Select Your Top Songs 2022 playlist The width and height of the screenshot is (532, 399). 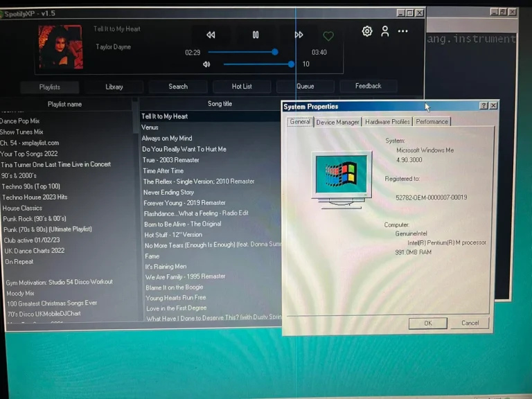coord(29,154)
